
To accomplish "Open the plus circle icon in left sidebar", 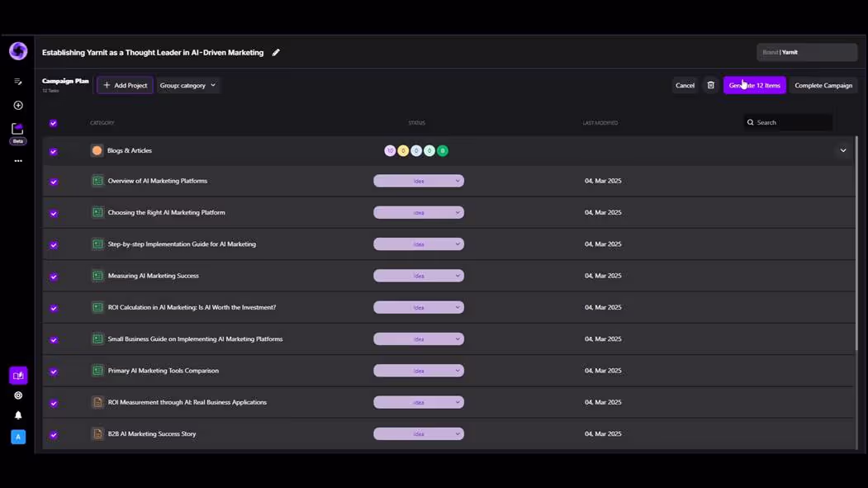I will 18,105.
